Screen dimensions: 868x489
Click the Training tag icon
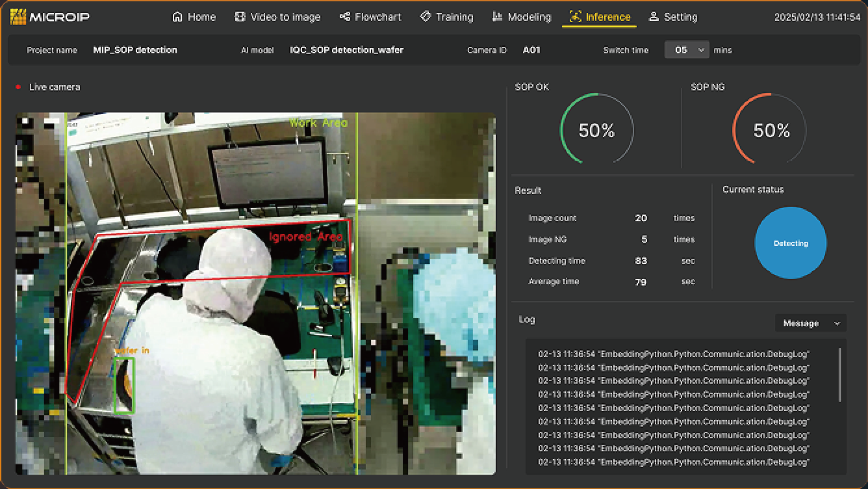[426, 17]
